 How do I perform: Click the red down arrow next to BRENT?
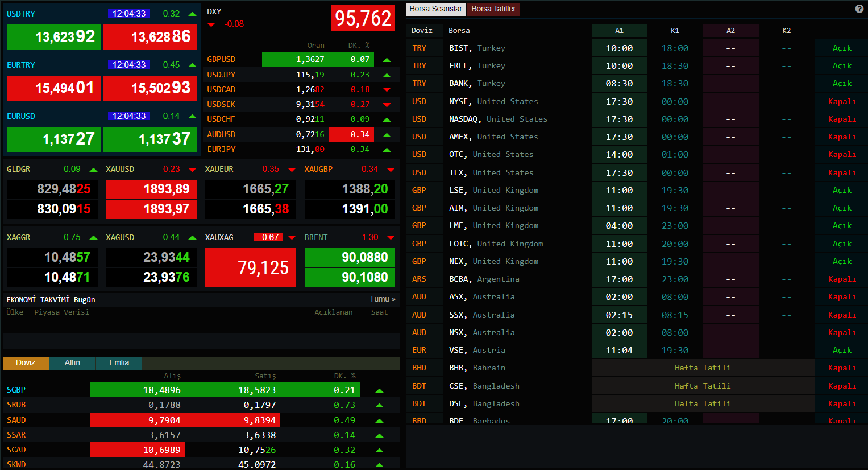pyautogui.click(x=391, y=237)
